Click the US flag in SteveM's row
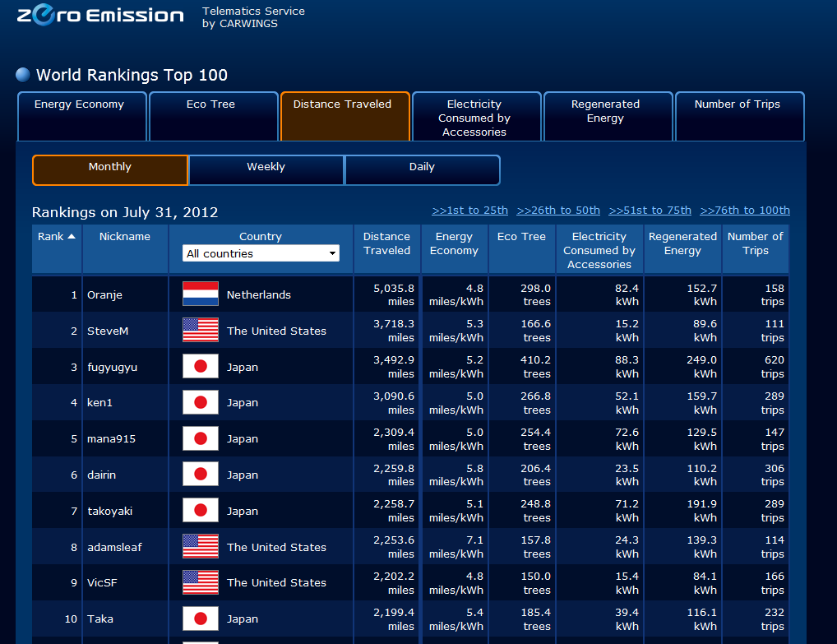Screen dimensions: 837x644 coord(200,331)
